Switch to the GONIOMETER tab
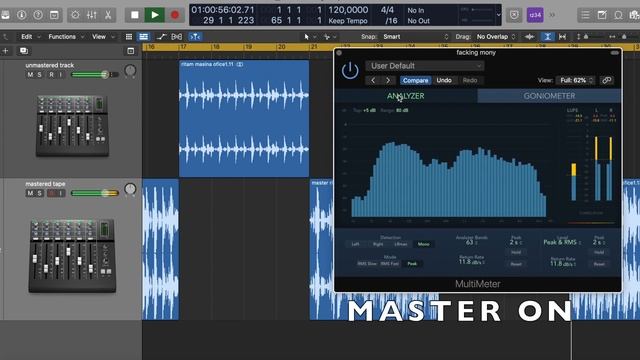 tap(549, 96)
